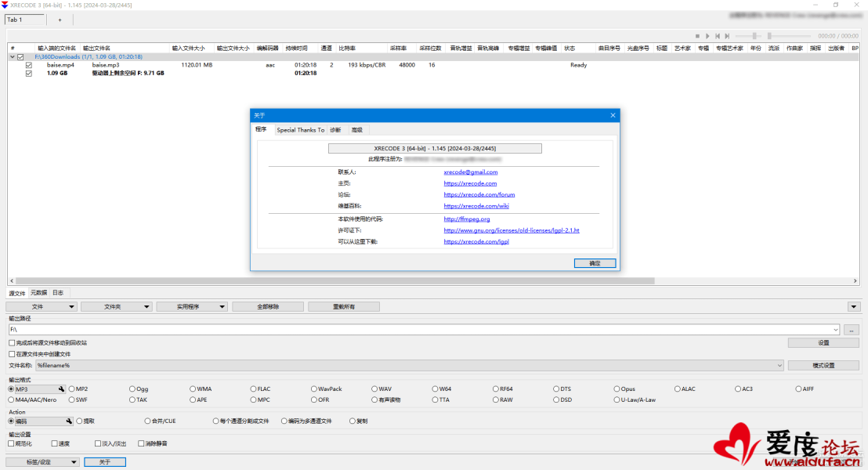This screenshot has width=868, height=470.
Task: Select Tab 1 at the top
Action: coord(24,20)
